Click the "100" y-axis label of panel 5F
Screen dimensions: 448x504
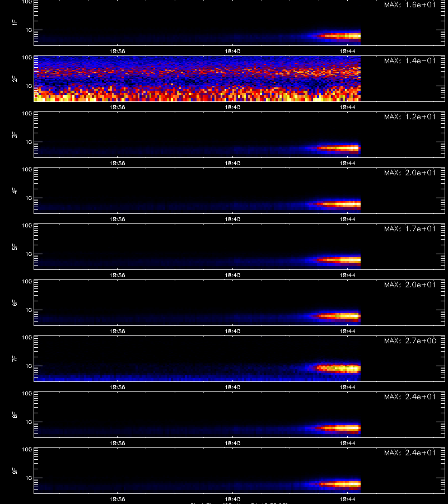[27, 225]
